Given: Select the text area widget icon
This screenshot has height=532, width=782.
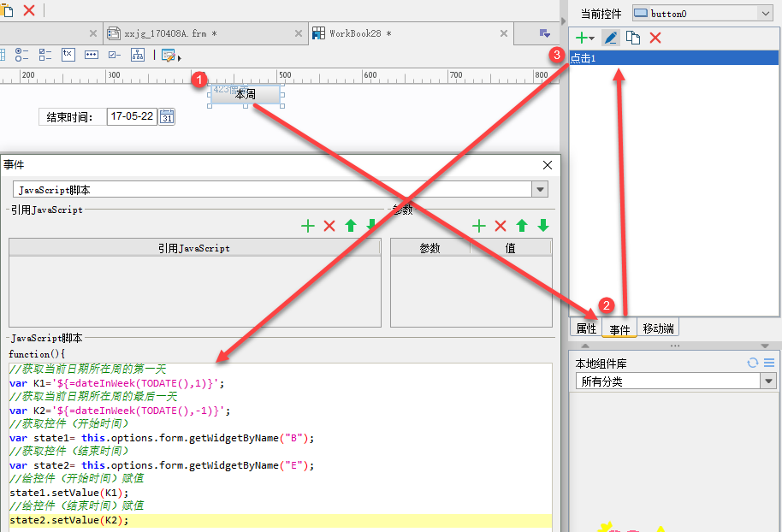Looking at the screenshot, I should click(x=68, y=55).
